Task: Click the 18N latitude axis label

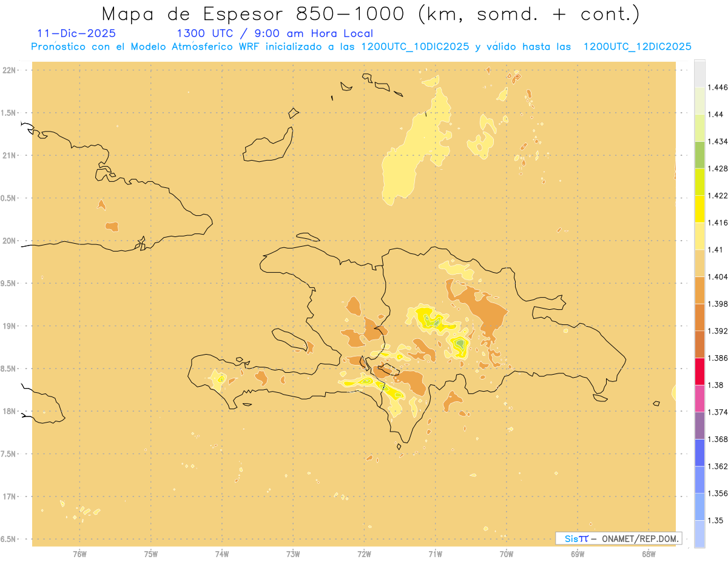Action: (10, 411)
